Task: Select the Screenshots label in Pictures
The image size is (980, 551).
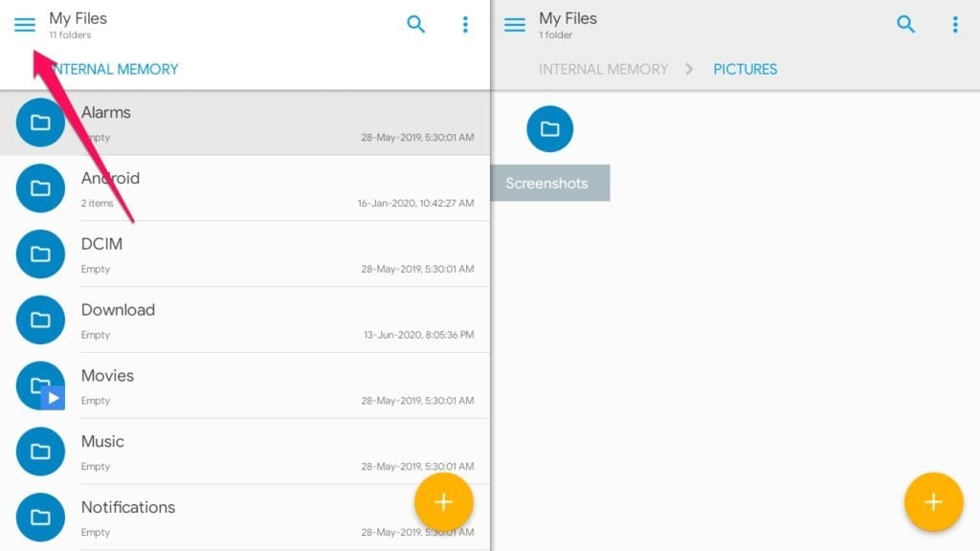Action: (x=546, y=183)
